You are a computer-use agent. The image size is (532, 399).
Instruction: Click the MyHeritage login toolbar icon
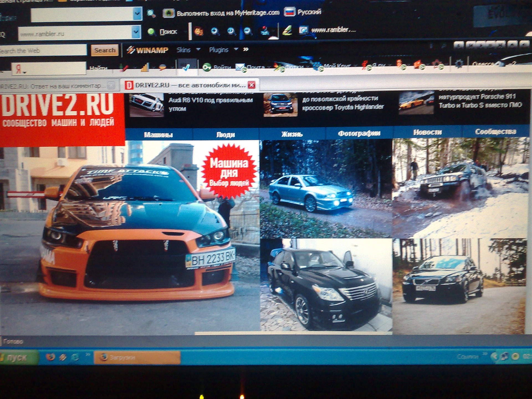(168, 13)
